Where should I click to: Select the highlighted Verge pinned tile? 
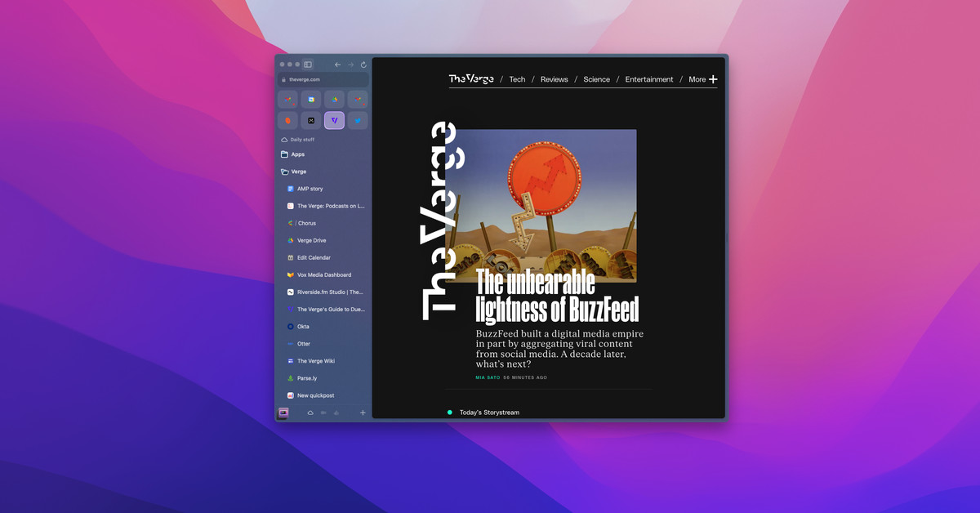[334, 120]
